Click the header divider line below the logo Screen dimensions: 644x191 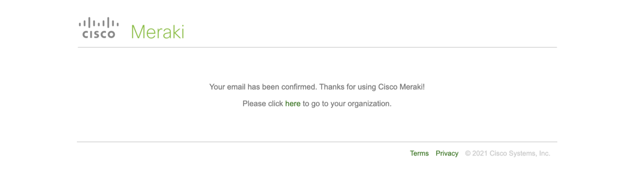click(x=317, y=47)
